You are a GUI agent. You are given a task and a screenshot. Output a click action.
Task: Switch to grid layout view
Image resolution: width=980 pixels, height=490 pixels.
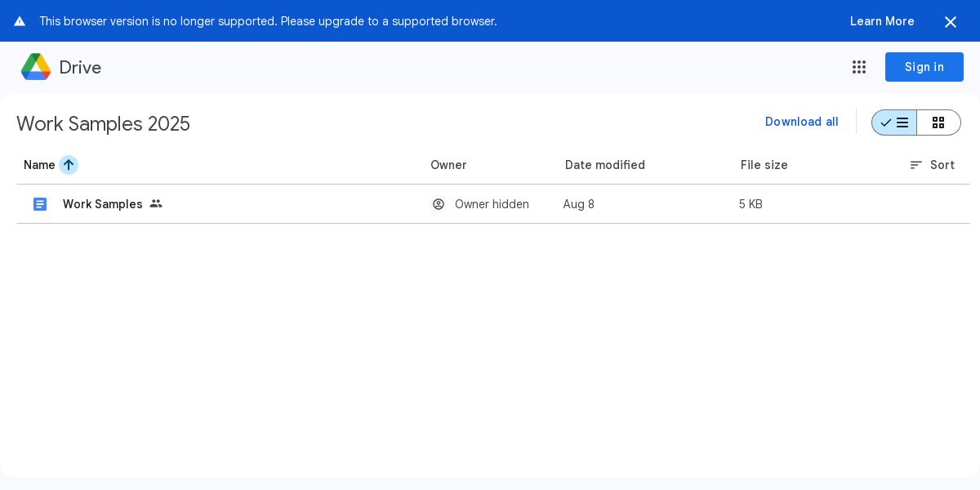click(938, 122)
